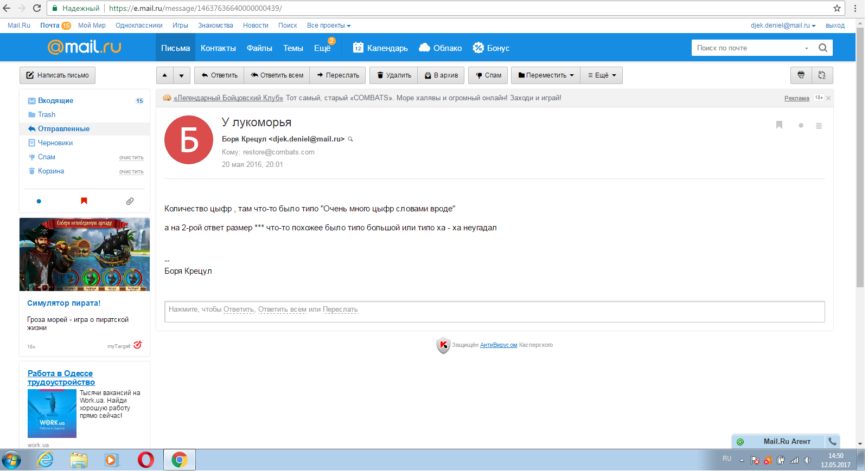Screen dimensions: 868x471
Task: Filter unread messages with blue dot
Action: point(39,201)
